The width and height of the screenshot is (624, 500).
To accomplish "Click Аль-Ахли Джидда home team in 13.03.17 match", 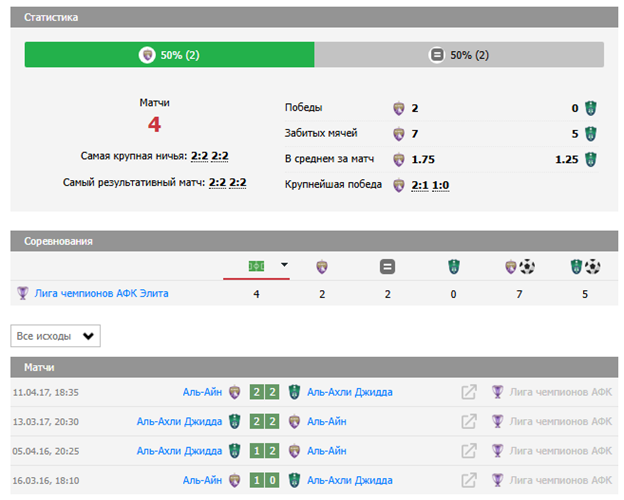I will [x=179, y=421].
